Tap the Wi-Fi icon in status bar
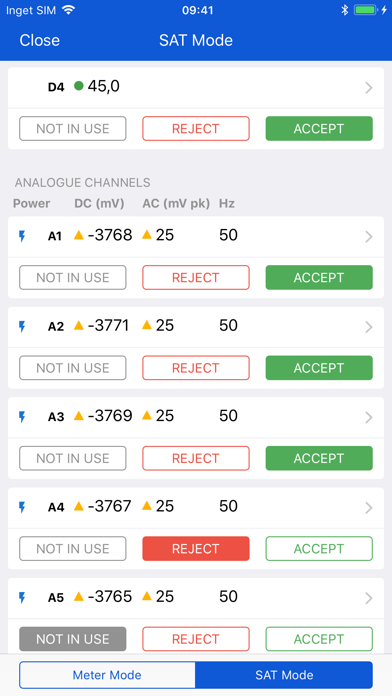The height and width of the screenshot is (696, 392). click(x=68, y=10)
